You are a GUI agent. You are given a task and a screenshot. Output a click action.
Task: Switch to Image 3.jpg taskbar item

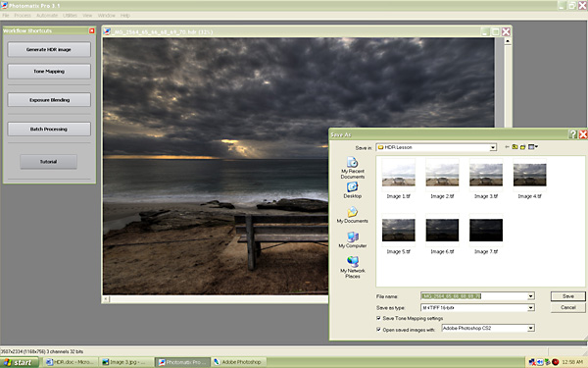pos(126,362)
